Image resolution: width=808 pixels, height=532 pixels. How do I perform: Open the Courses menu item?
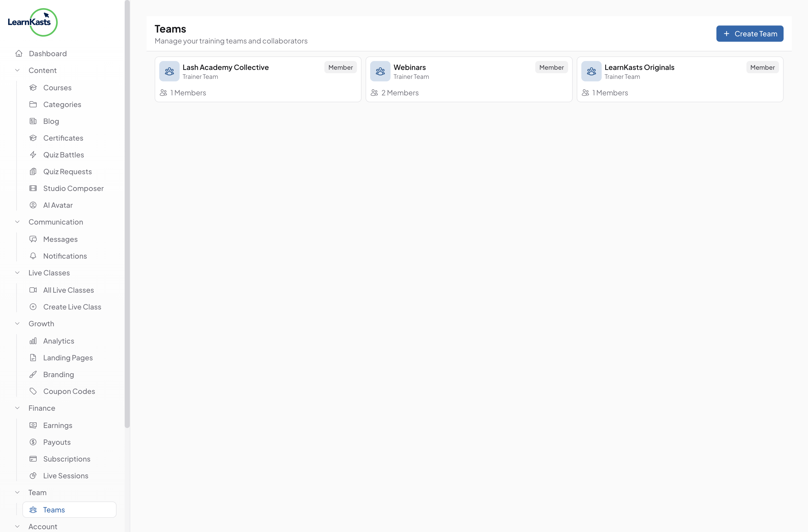[x=57, y=87]
